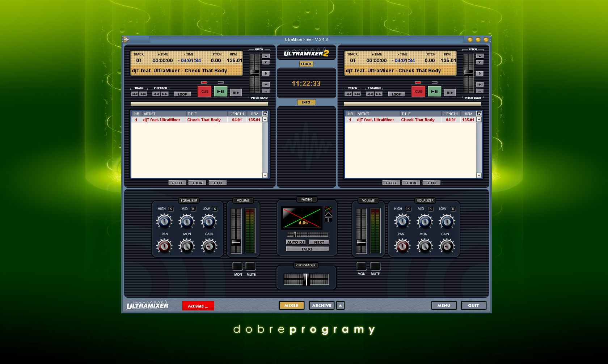Hit Play/Pause on the right deck
The image size is (608, 364).
pos(434,92)
